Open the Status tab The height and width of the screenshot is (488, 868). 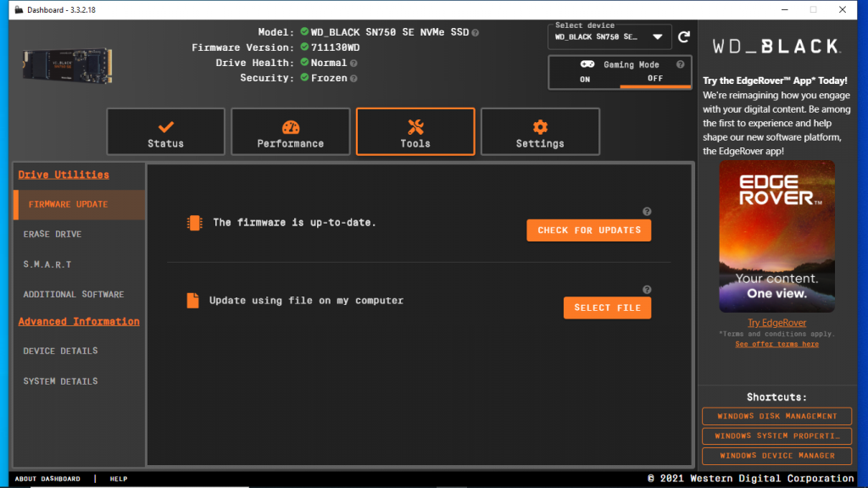pos(165,132)
